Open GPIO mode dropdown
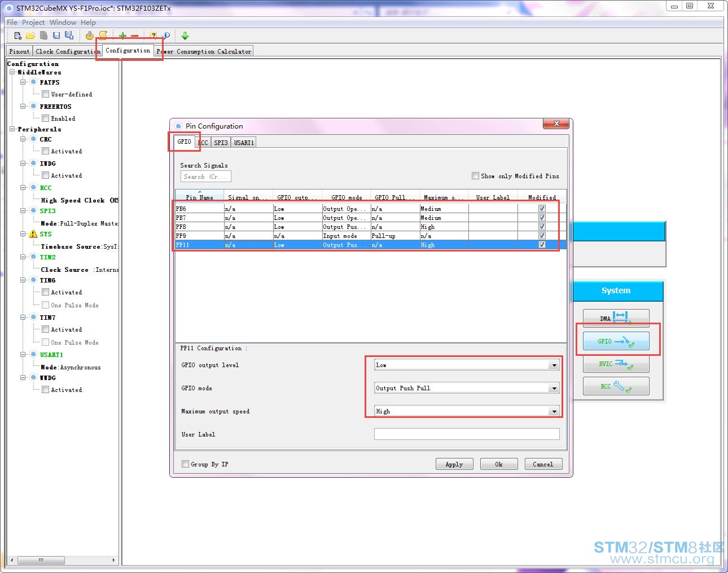Image resolution: width=728 pixels, height=573 pixels. pos(554,389)
